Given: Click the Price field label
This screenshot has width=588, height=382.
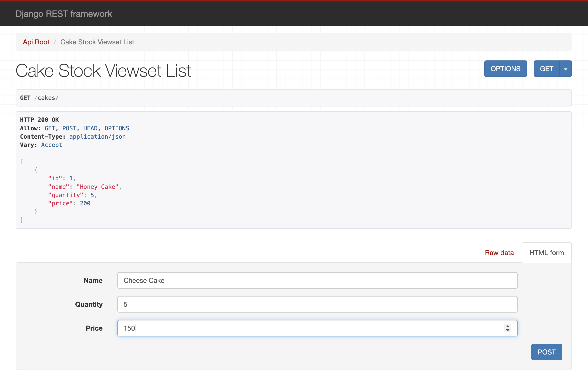Looking at the screenshot, I should click(x=94, y=328).
